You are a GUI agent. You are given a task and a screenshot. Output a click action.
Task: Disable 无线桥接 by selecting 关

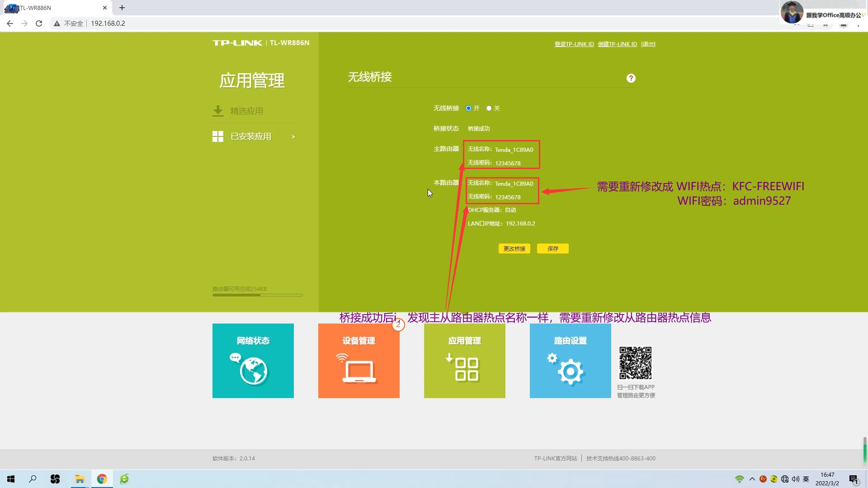(489, 108)
